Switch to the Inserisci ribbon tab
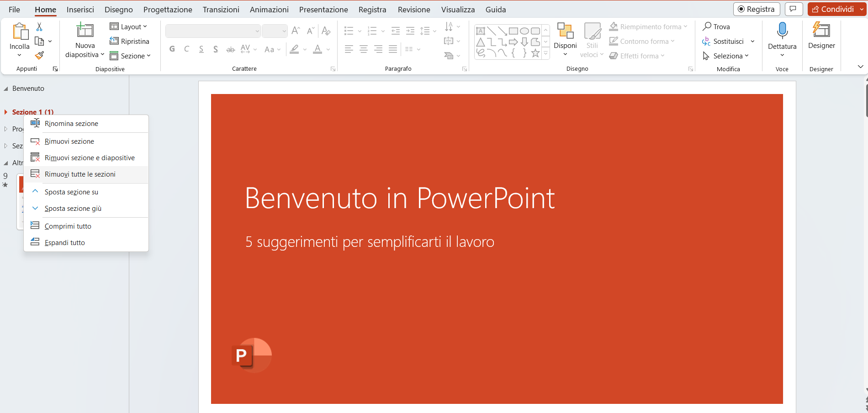This screenshot has height=413, width=868. pyautogui.click(x=80, y=9)
